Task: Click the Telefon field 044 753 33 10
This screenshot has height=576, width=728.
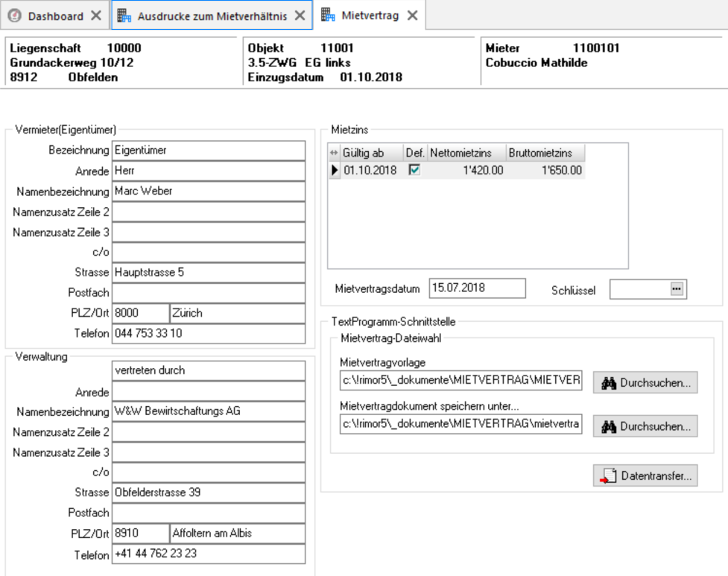Action: point(209,334)
